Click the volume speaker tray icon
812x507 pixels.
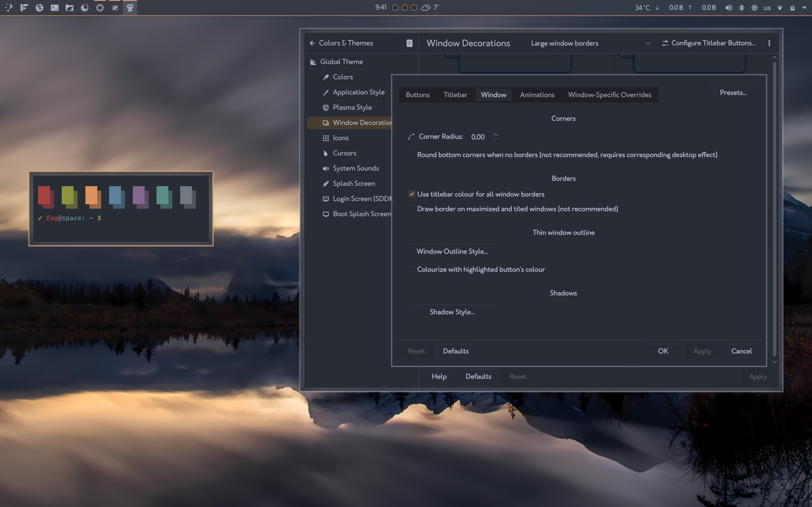(729, 7)
